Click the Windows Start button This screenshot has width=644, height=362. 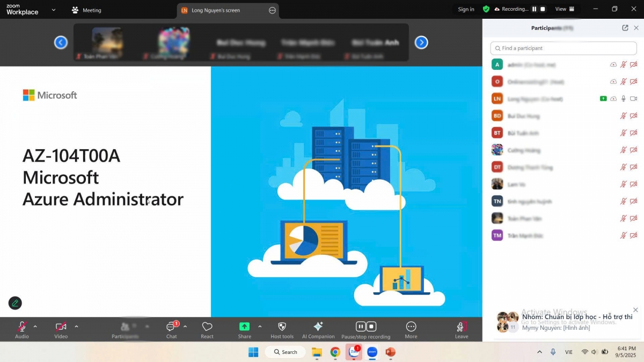click(253, 352)
